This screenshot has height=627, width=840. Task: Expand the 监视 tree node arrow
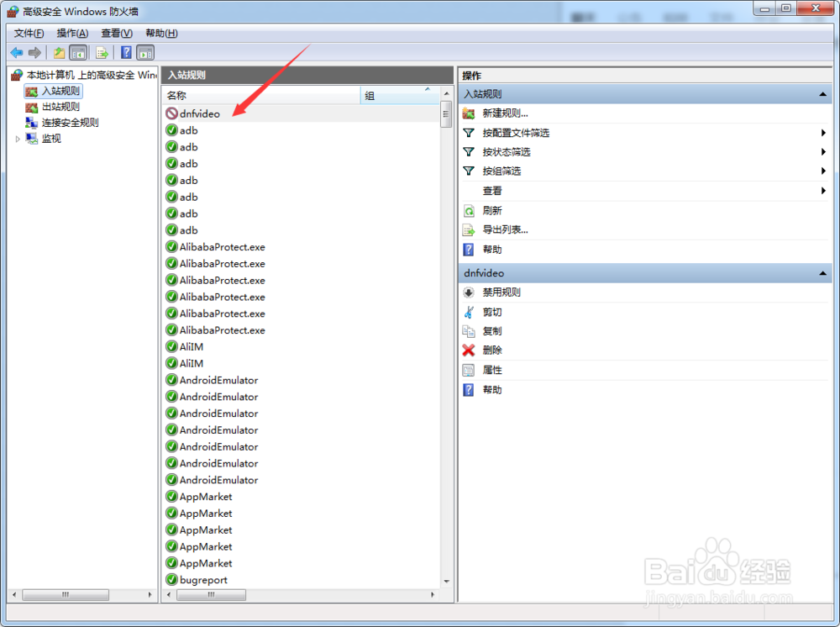click(x=18, y=139)
